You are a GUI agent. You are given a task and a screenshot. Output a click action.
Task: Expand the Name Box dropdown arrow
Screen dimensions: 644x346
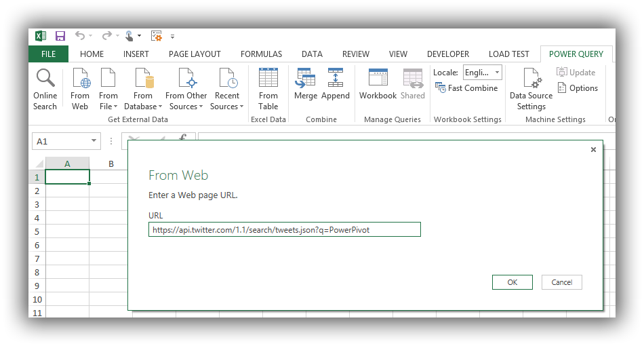(x=94, y=141)
